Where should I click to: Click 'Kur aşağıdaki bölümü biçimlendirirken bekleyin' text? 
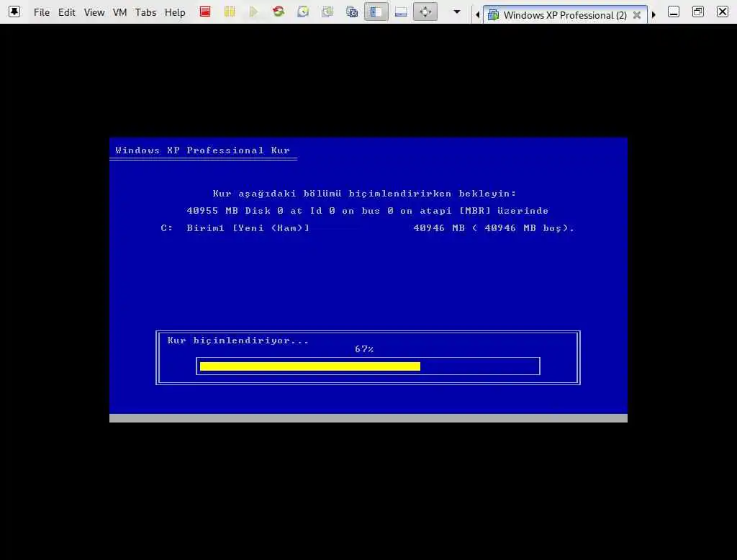click(364, 194)
